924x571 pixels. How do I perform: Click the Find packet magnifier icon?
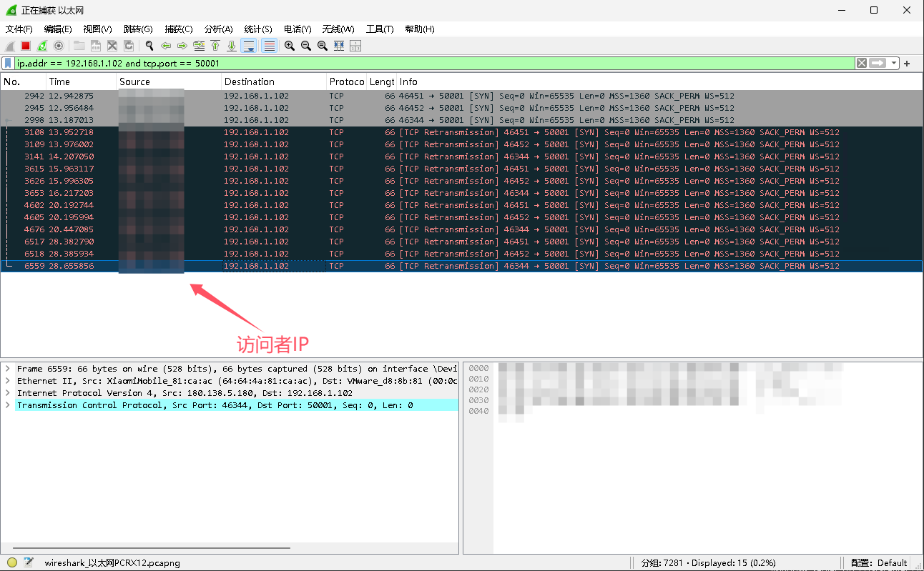149,46
